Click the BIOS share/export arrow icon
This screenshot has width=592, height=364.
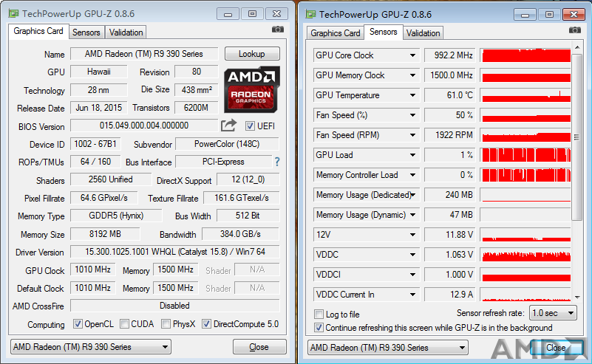click(228, 126)
